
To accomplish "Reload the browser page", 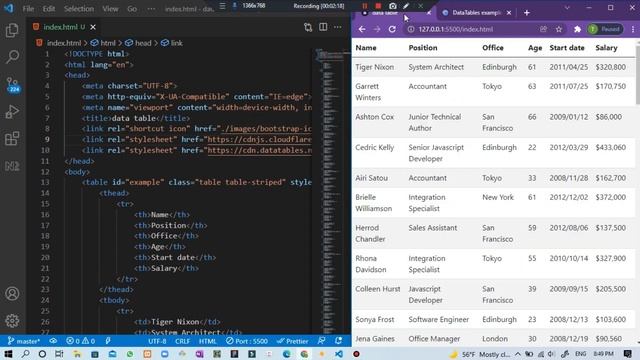I will 392,29.
